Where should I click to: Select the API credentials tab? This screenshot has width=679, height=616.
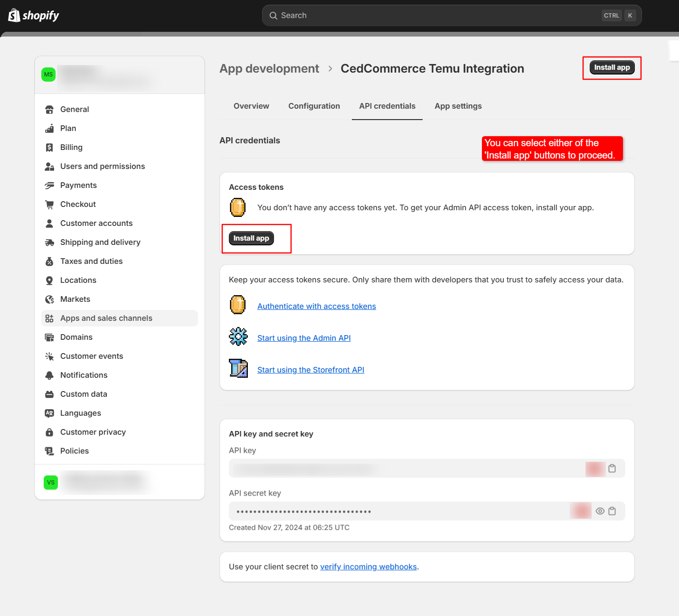pos(387,106)
